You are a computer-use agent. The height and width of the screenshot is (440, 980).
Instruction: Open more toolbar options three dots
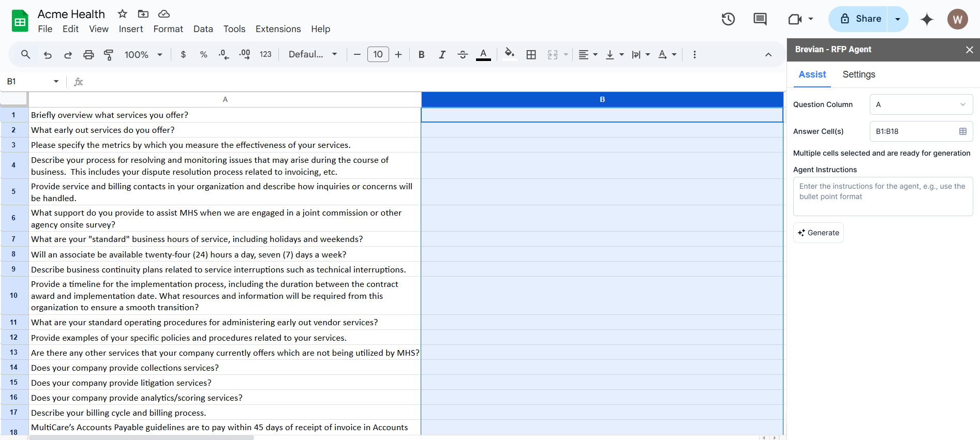[694, 54]
